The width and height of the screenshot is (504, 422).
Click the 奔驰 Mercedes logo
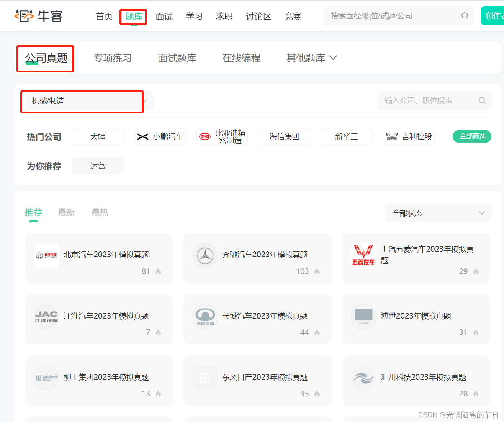[x=205, y=256]
